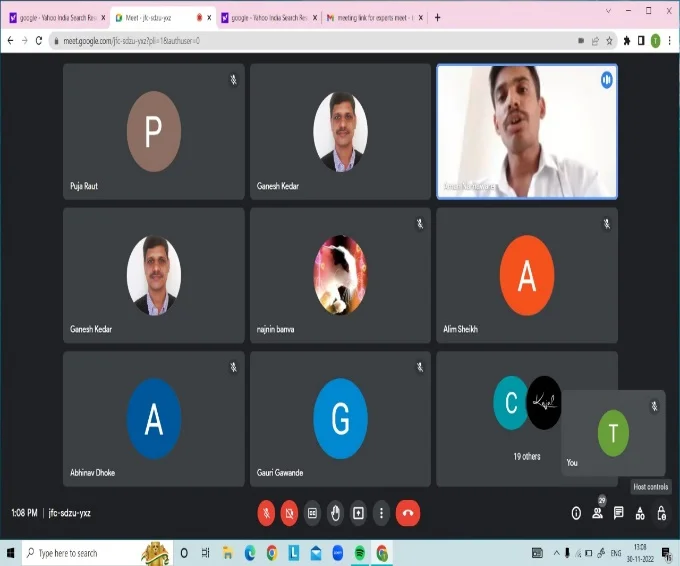Open a new browser tab
This screenshot has height=566, width=680.
tap(438, 17)
